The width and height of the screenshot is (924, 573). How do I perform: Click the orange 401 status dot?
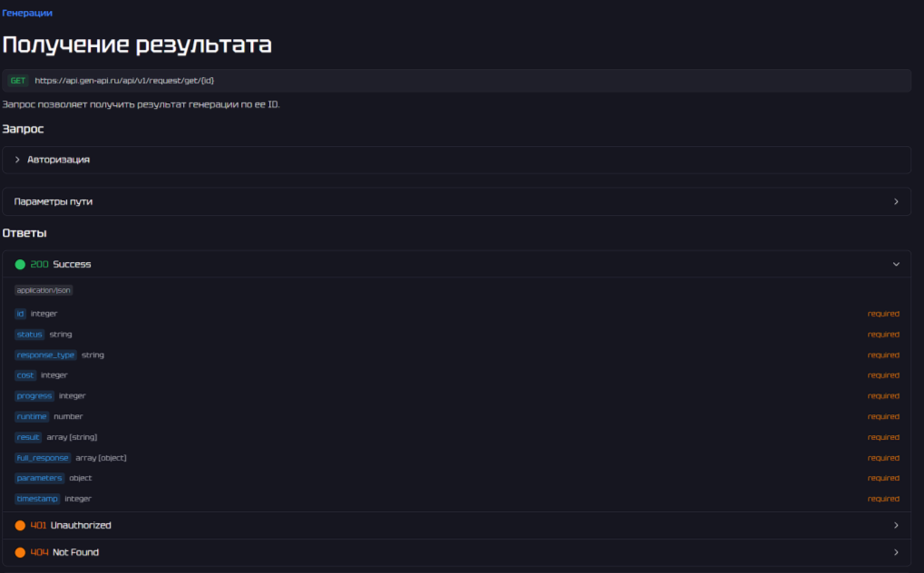tap(20, 526)
